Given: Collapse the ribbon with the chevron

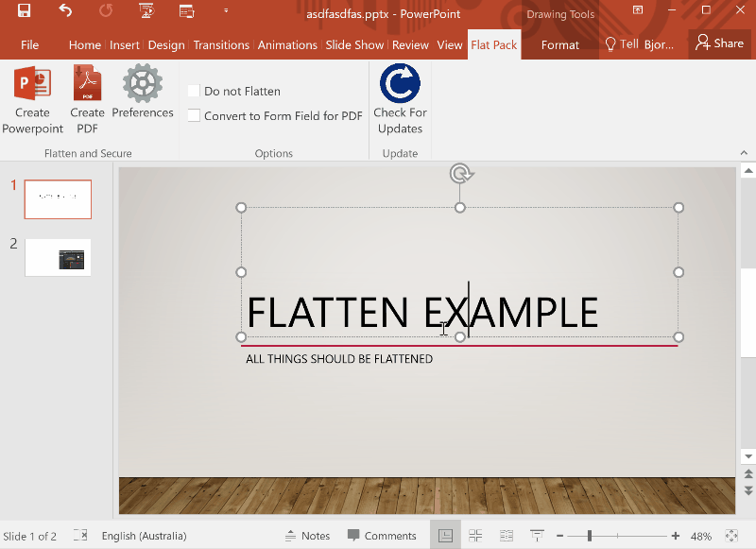Looking at the screenshot, I should click(744, 152).
